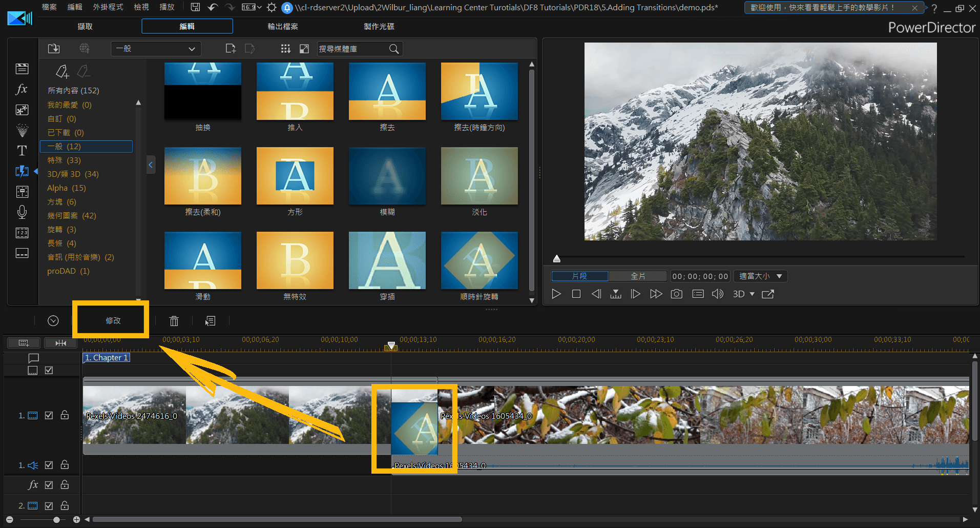
Task: Click the 修改 button
Action: point(113,320)
